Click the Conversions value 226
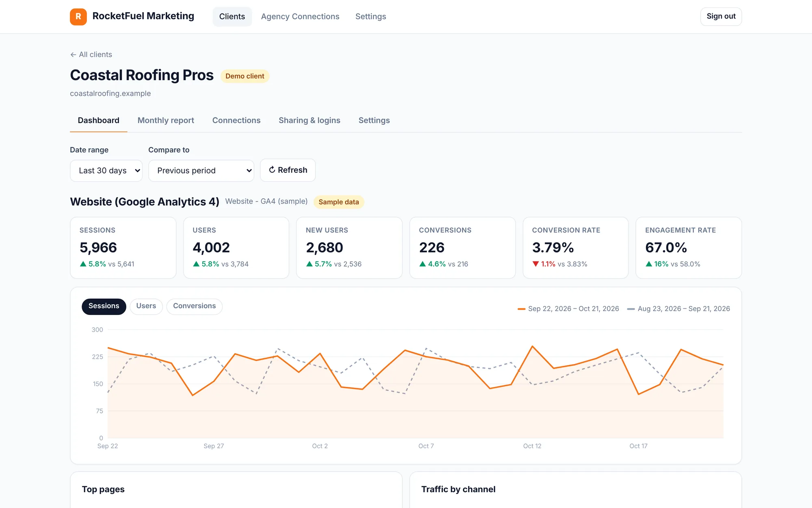Viewport: 812px width, 508px height. click(432, 247)
